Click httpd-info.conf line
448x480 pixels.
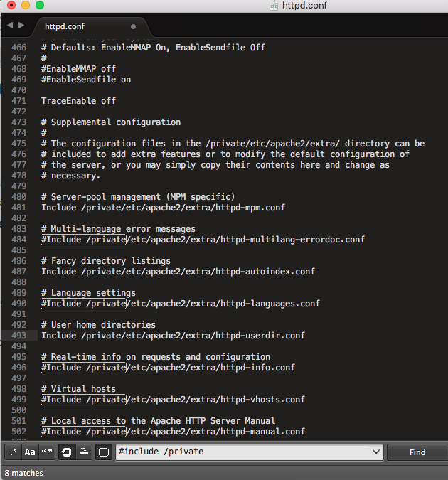tap(168, 368)
